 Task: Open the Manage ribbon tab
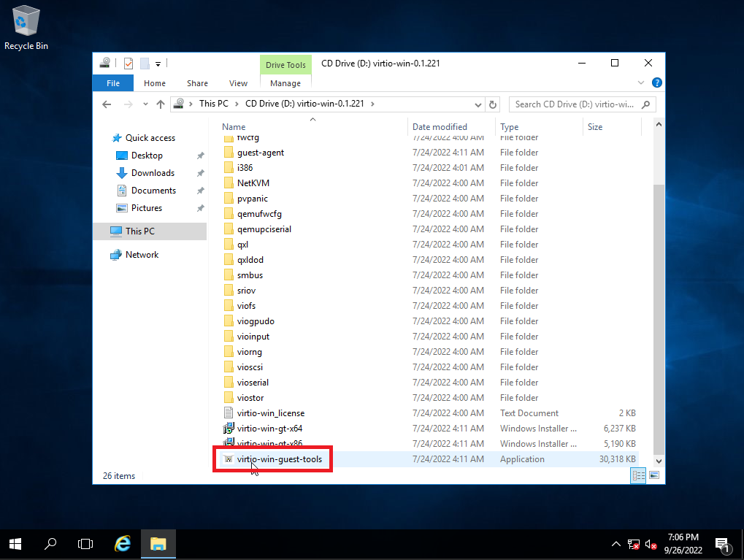[285, 83]
